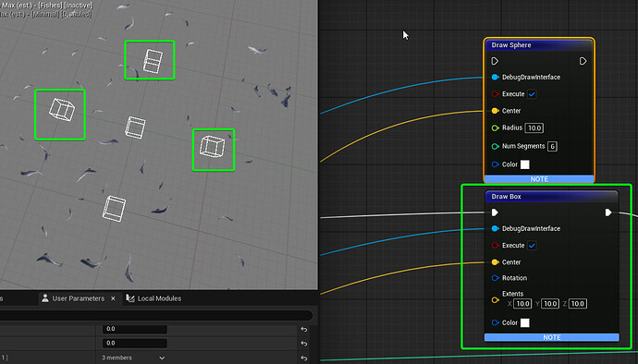Screen dimensions: 638x364
Task: Click the Draw Box Rotation pin
Action: pos(496,278)
